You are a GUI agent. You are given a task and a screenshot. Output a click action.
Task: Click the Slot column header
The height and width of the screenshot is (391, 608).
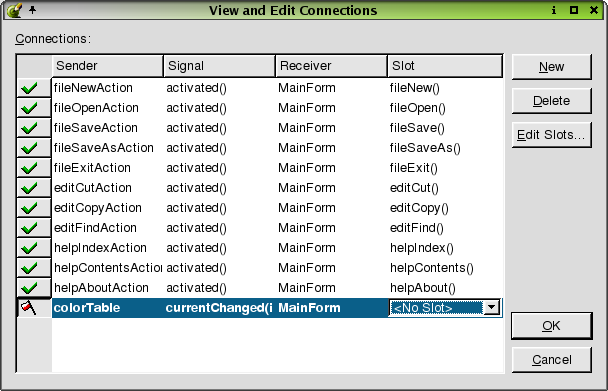[x=445, y=66]
